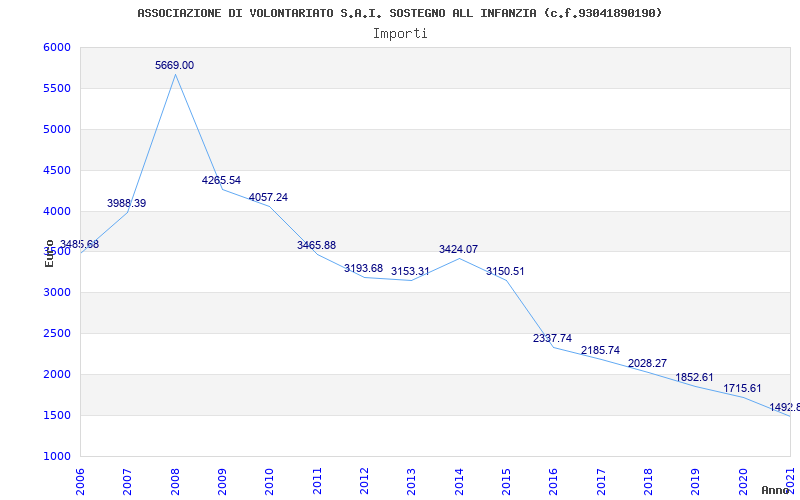Select the 5669.00 peak data label
The image size is (800, 500).
pos(174,65)
